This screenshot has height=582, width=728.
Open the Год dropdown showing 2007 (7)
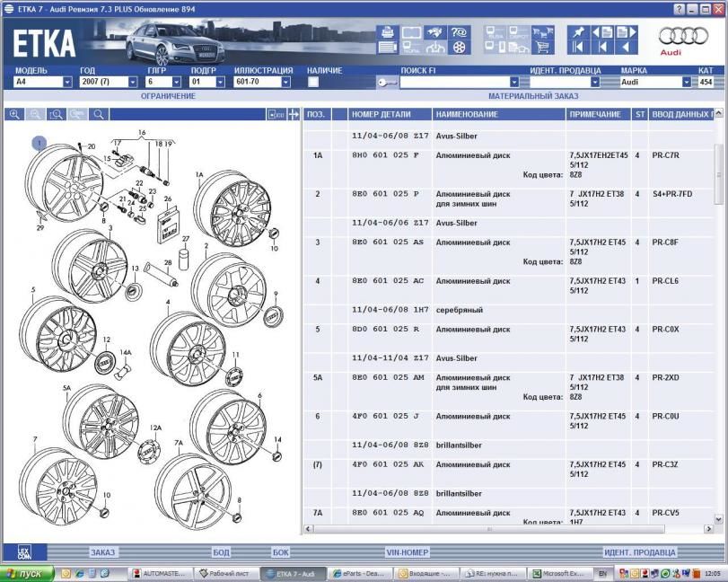click(x=133, y=83)
